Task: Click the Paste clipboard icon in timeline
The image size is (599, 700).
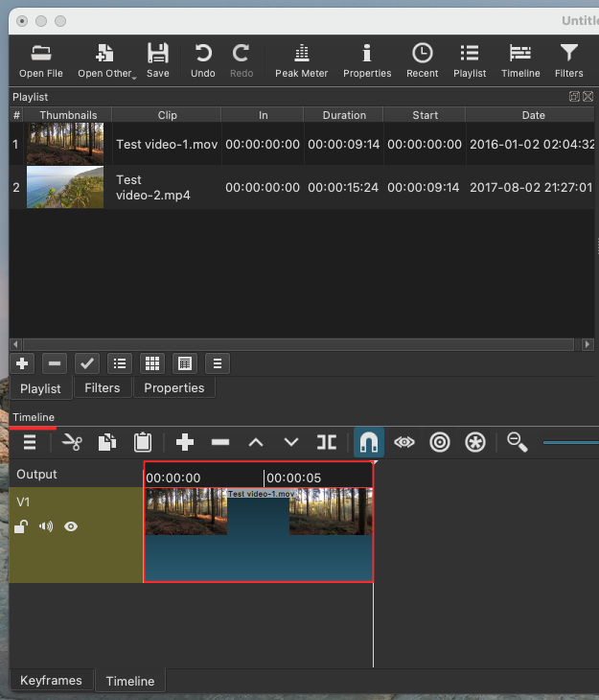Action: (143, 442)
